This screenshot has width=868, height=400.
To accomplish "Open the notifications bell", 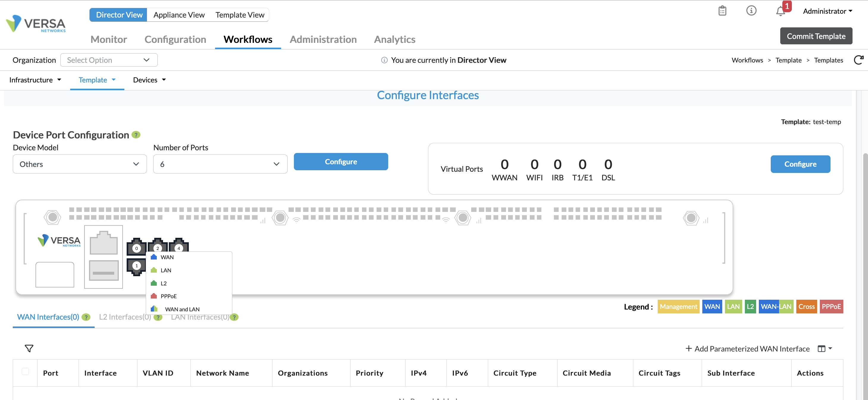I will 780,11.
